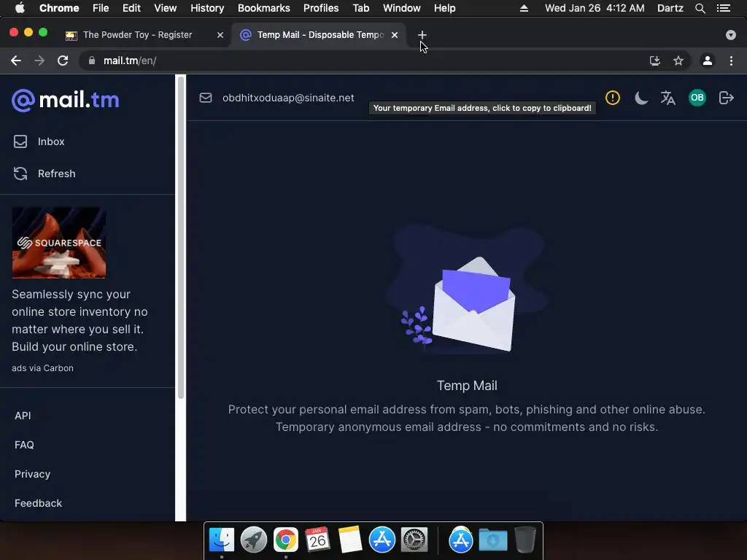Viewport: 747px width, 560px height.
Task: Open the History menu
Action: pyautogui.click(x=207, y=8)
